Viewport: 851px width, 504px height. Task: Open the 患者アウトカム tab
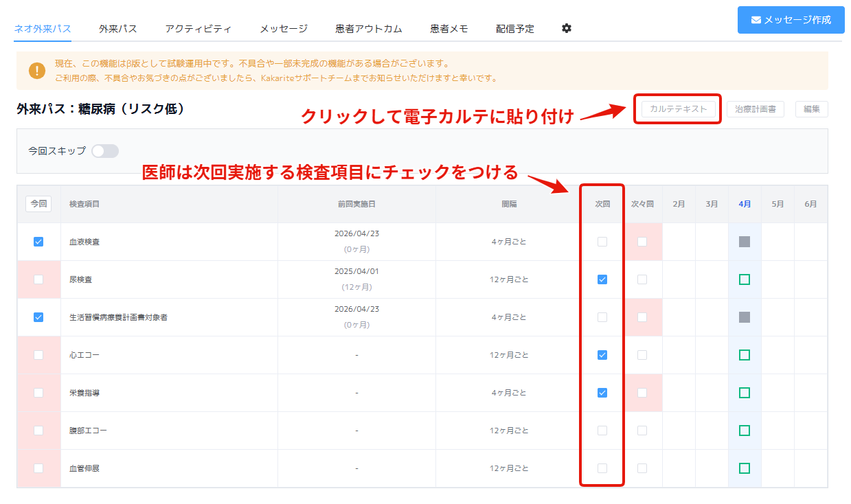(x=368, y=29)
